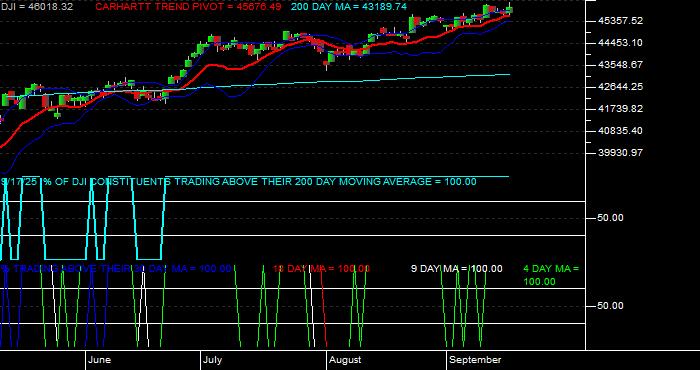Select the Carhartt Trend Pivot label
The width and height of the screenshot is (700, 370).
pos(188,7)
